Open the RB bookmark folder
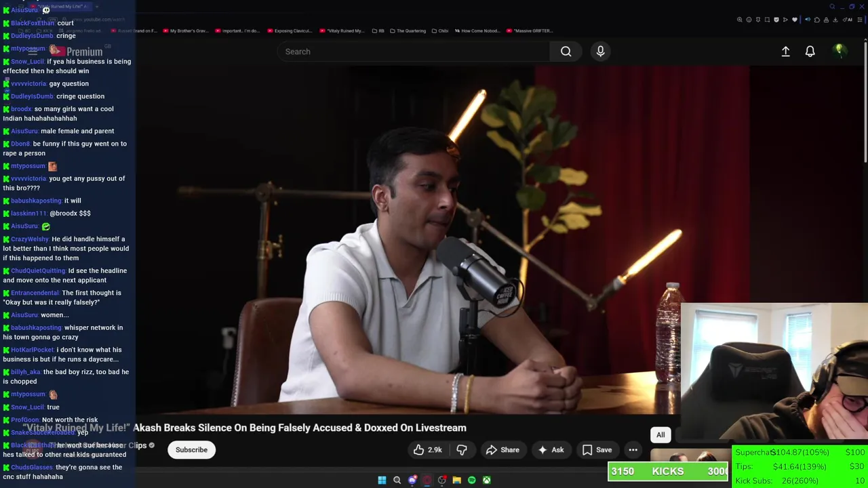Image resolution: width=868 pixels, height=488 pixels. click(378, 30)
